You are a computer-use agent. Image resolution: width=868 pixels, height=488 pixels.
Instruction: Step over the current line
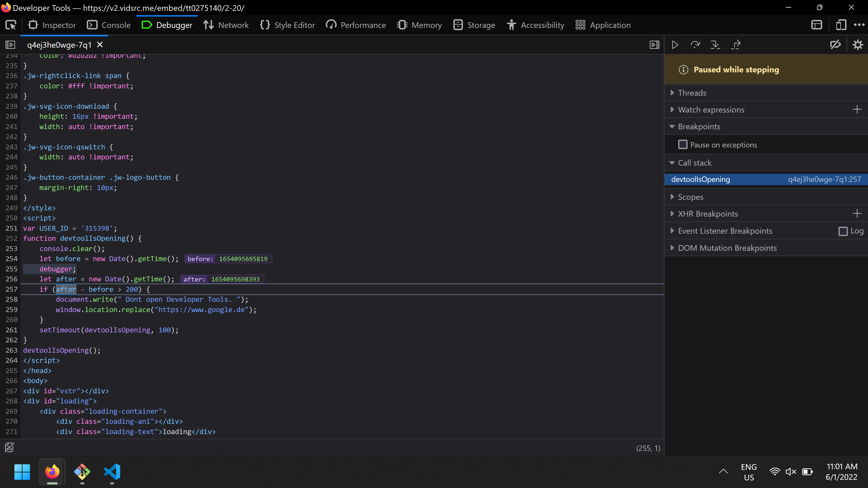click(x=695, y=44)
